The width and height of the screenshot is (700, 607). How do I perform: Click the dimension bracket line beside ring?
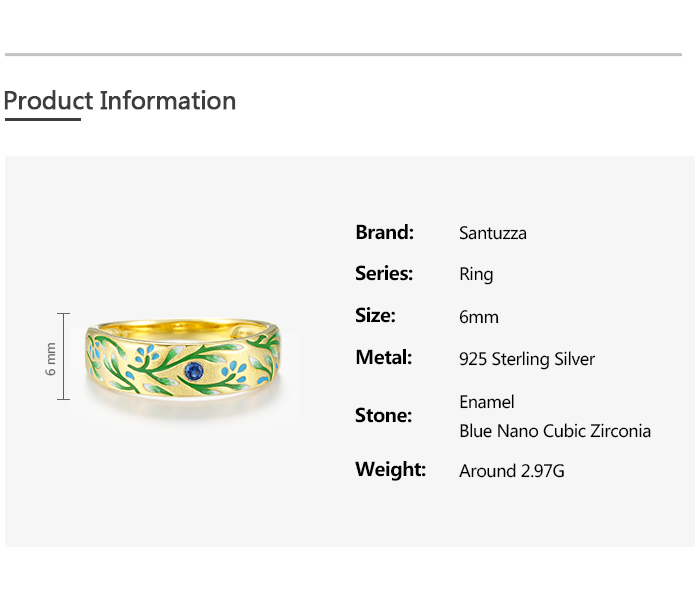pos(65,357)
